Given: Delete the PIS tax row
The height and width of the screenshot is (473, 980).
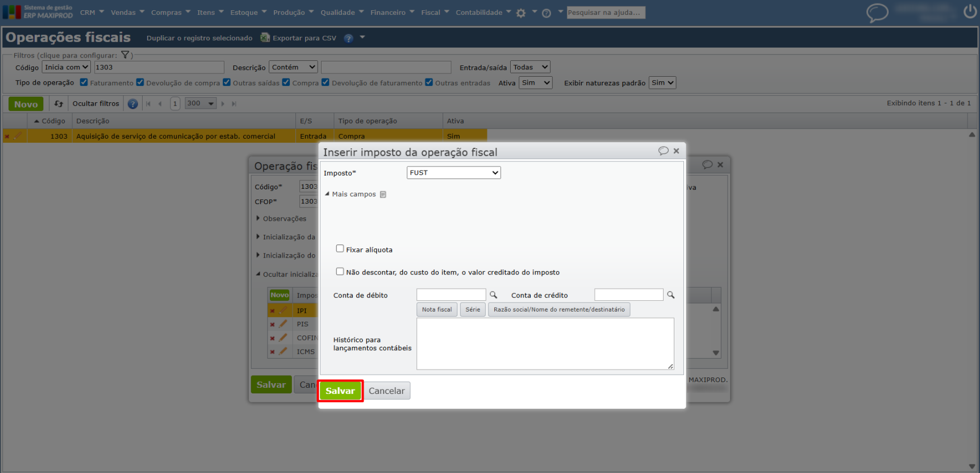Looking at the screenshot, I should point(273,325).
